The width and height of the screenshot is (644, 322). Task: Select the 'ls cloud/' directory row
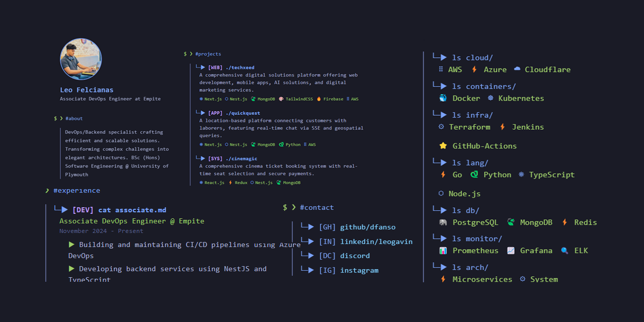tap(463, 57)
